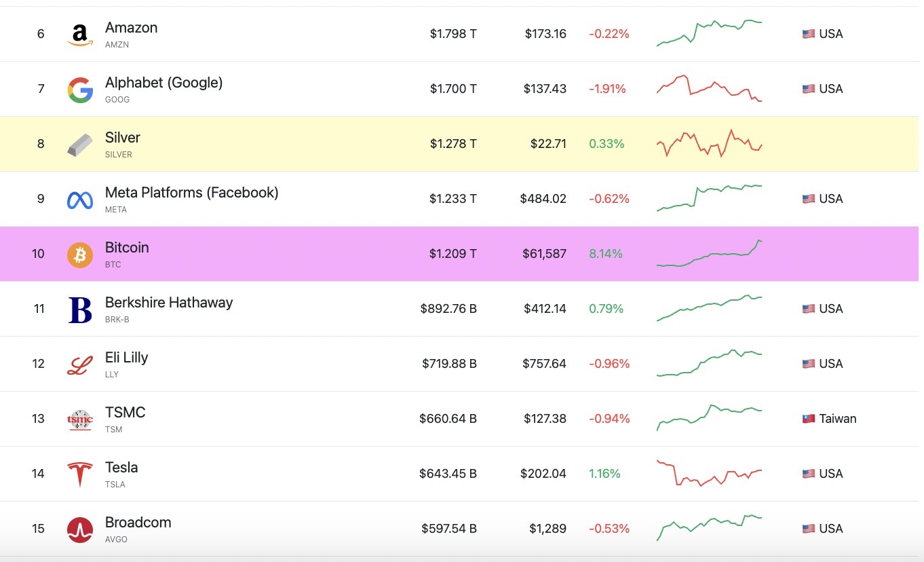Click the TSMC wafer logo
Viewport: 924px width, 562px height.
tap(80, 419)
